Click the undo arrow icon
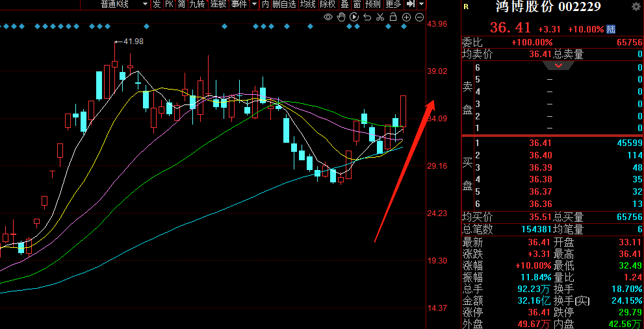 pos(367,17)
